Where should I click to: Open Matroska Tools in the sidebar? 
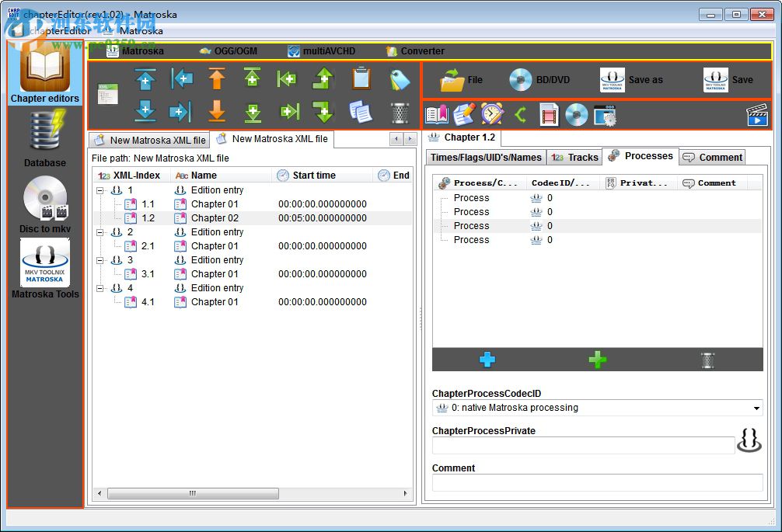tap(45, 268)
